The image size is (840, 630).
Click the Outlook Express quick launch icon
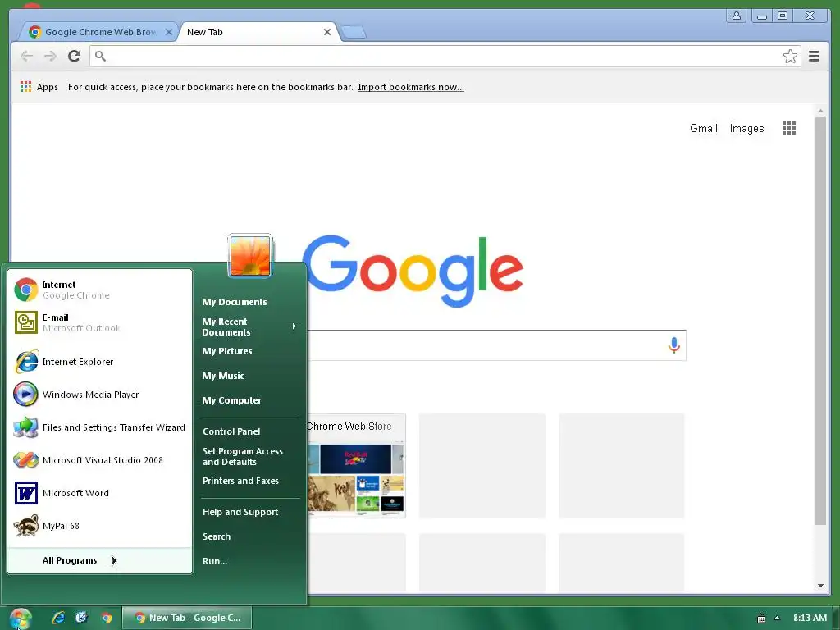[81, 618]
